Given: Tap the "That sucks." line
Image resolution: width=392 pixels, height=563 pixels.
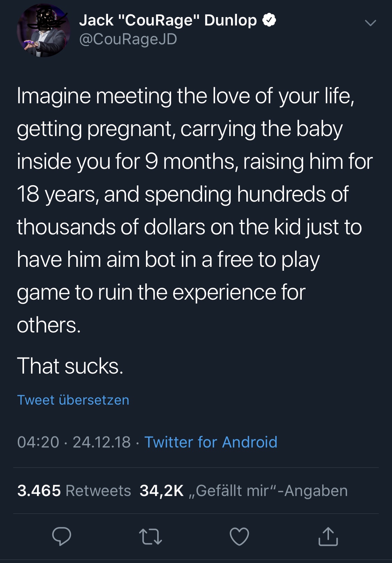Looking at the screenshot, I should click(x=70, y=366).
